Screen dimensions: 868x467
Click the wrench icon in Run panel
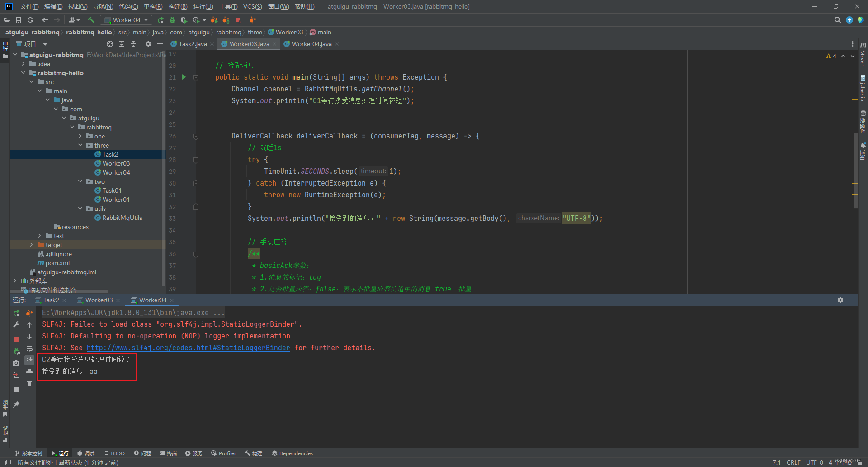click(x=16, y=324)
